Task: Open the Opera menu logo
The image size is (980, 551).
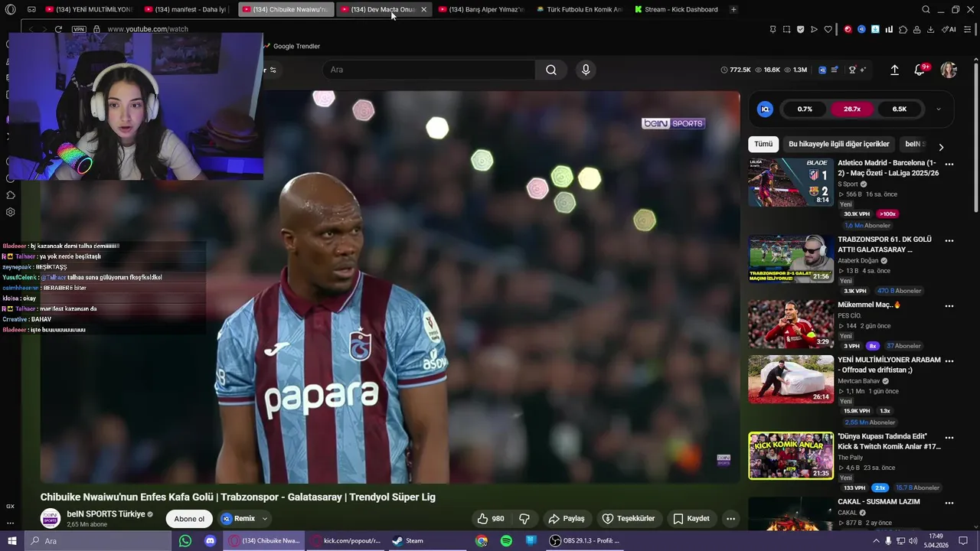Action: coord(9,9)
